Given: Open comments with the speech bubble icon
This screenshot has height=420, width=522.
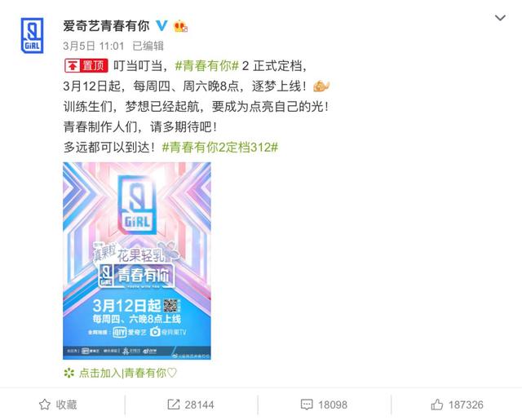Looking at the screenshot, I should point(307,405).
